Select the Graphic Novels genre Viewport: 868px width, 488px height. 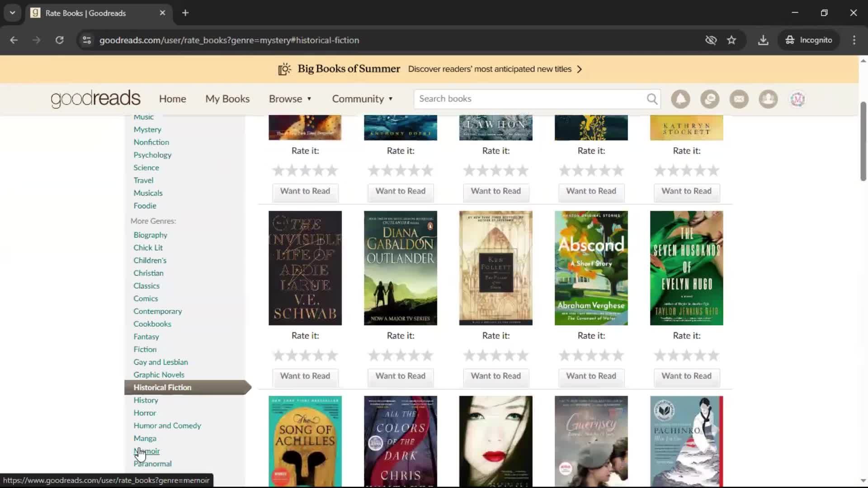click(x=159, y=375)
